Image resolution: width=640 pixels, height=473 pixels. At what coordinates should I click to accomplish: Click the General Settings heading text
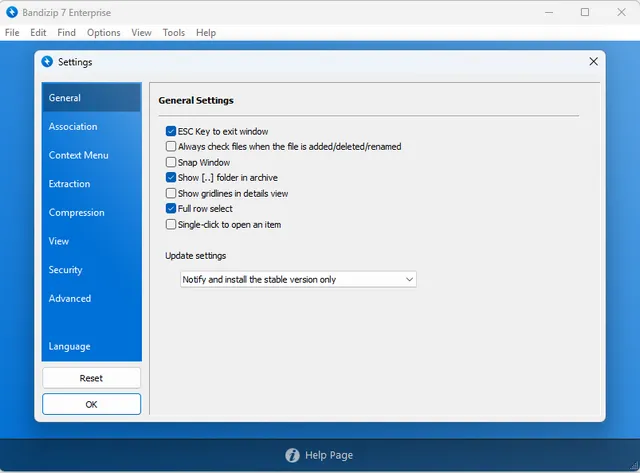coord(196,100)
